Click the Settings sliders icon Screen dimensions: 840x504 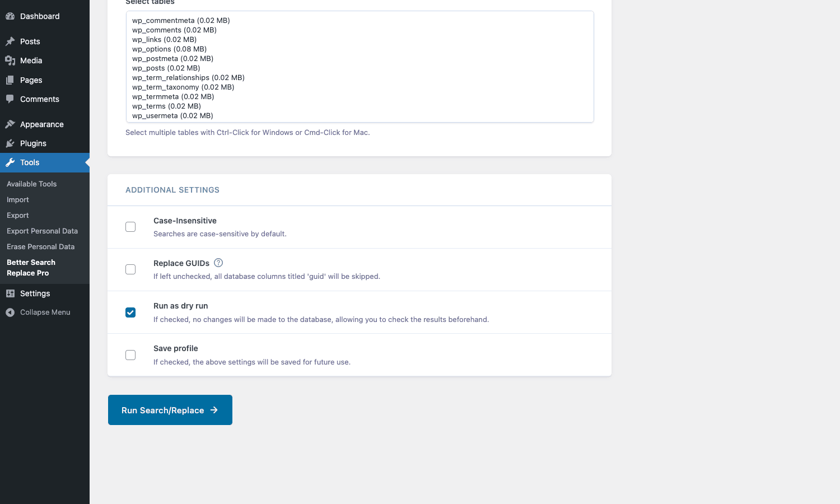tap(10, 293)
